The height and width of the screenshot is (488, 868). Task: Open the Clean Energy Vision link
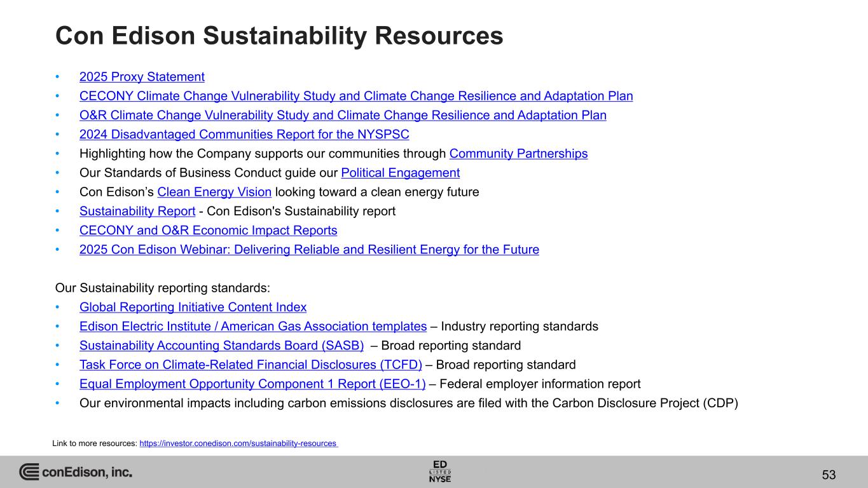214,192
